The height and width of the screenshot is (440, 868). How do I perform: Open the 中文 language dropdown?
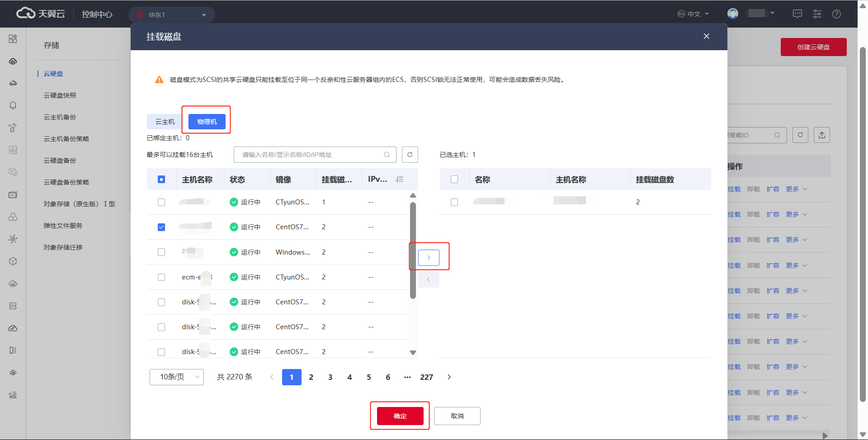click(x=693, y=14)
